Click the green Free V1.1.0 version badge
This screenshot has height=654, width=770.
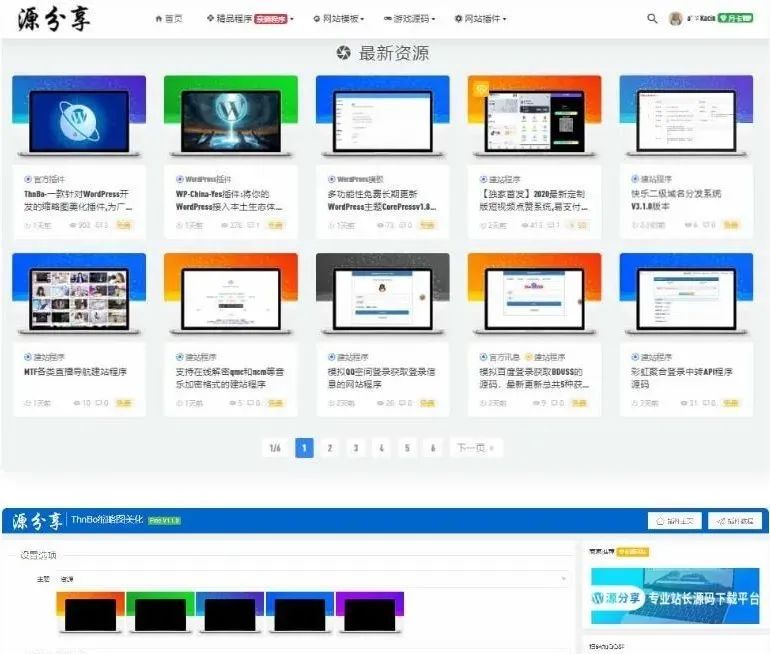pyautogui.click(x=165, y=520)
